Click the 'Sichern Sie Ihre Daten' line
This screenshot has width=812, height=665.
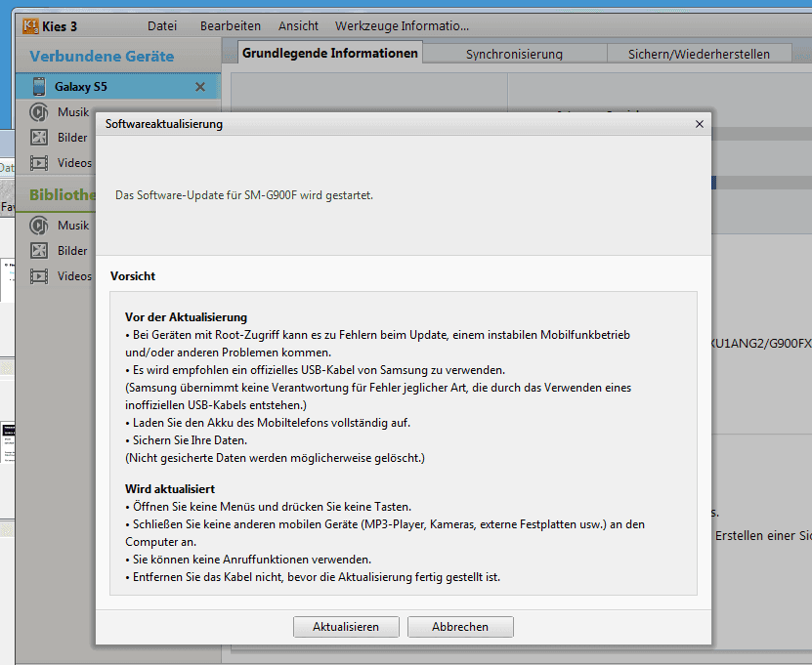[187, 440]
